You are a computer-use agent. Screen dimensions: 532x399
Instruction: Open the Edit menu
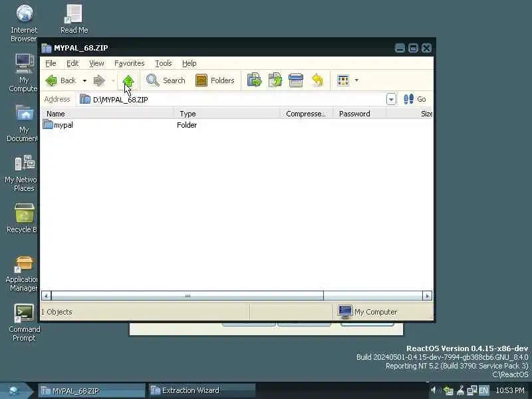[x=72, y=63]
